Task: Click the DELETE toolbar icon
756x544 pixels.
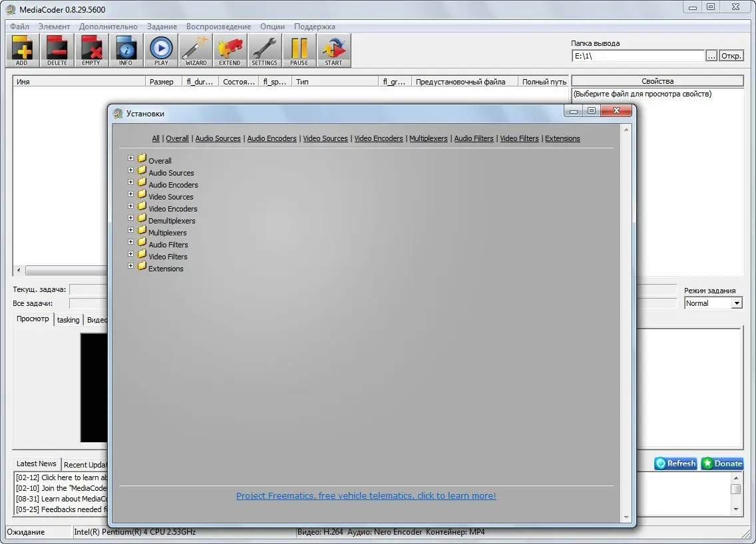Action: [57, 50]
